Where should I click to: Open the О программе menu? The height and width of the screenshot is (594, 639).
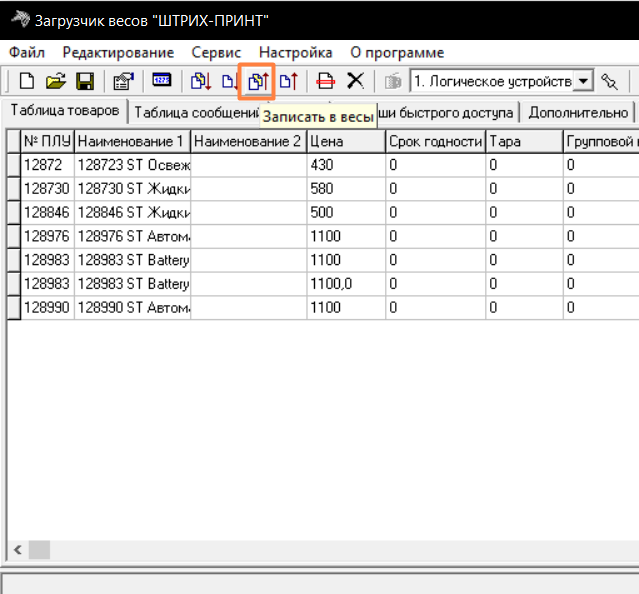(397, 53)
